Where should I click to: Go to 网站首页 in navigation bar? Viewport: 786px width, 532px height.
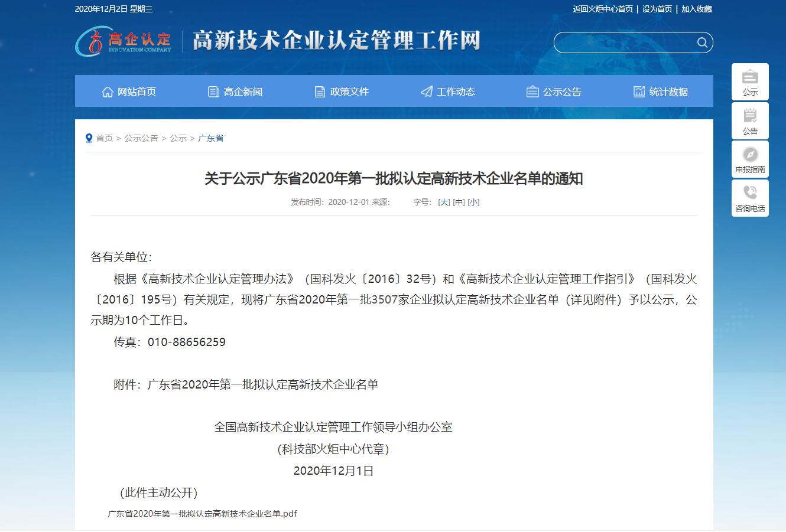tap(129, 92)
